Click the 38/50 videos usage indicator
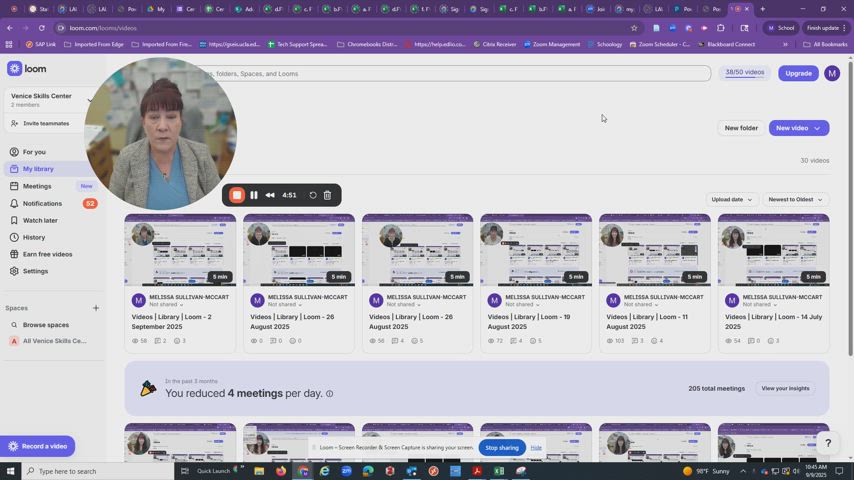Screen dimensions: 854x480 point(745,72)
